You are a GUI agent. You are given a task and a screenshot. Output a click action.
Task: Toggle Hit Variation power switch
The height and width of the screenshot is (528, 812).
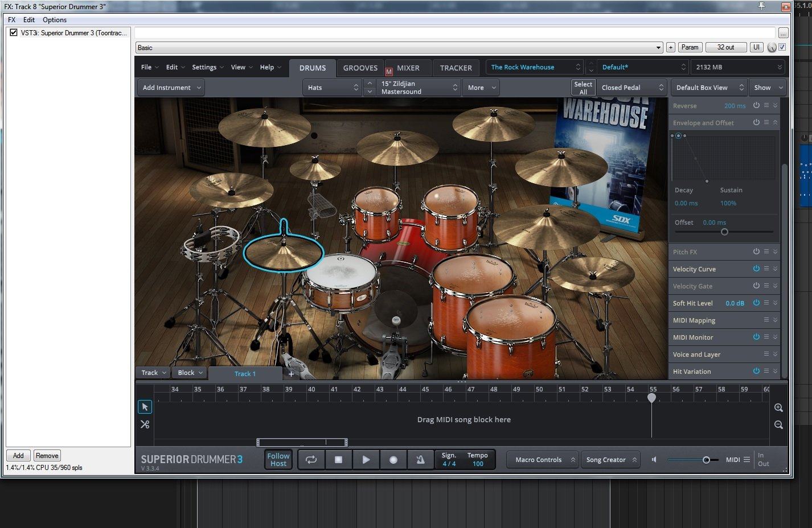click(x=756, y=371)
